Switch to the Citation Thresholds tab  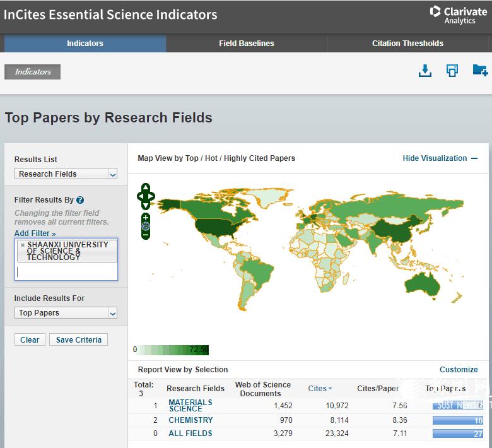tap(407, 44)
